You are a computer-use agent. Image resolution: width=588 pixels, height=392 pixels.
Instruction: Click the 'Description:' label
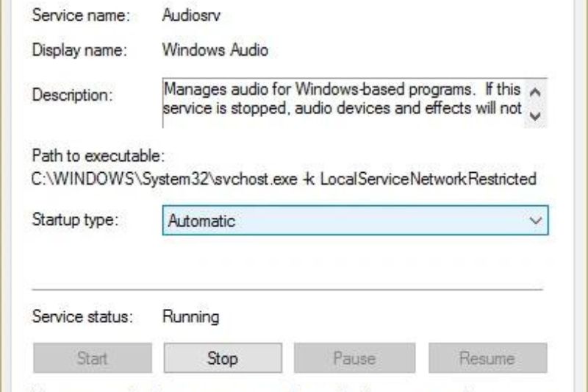point(72,95)
